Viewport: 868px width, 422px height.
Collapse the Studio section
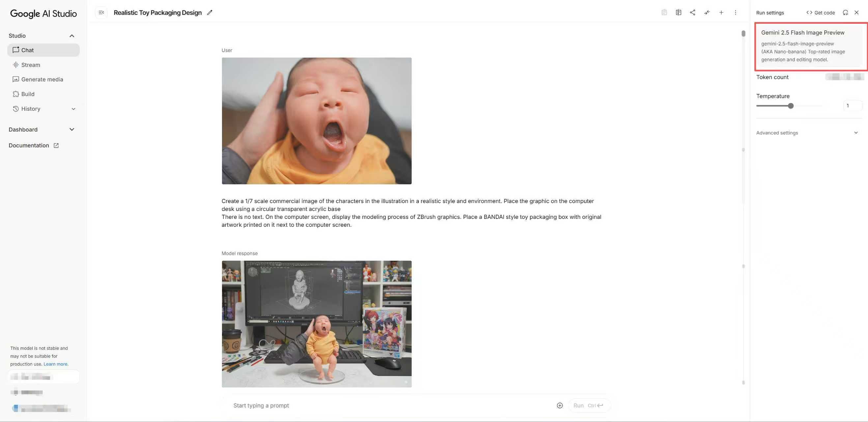(72, 36)
